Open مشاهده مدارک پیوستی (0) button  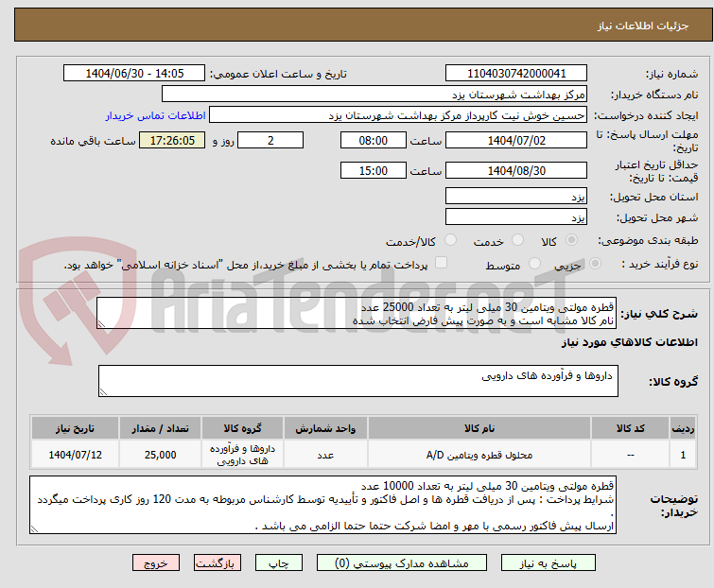402,563
